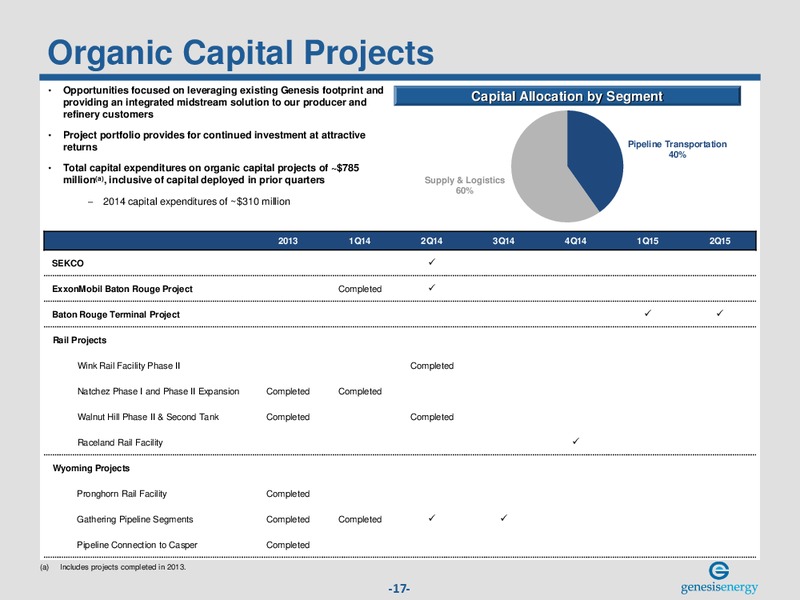Click the 1Q14 column header
Screen dimensions: 800x600
pos(359,241)
